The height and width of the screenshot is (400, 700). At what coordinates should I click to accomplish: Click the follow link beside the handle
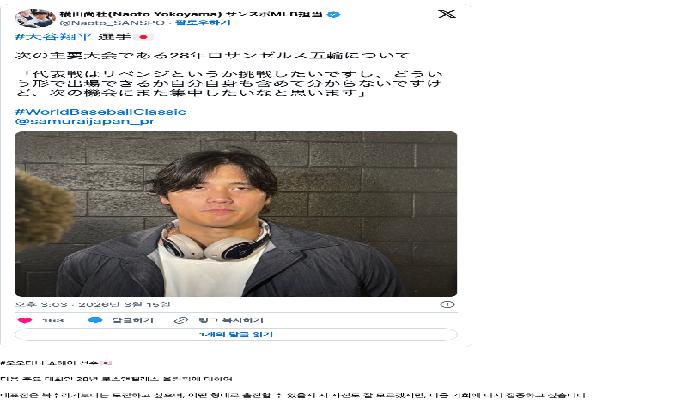pos(203,22)
